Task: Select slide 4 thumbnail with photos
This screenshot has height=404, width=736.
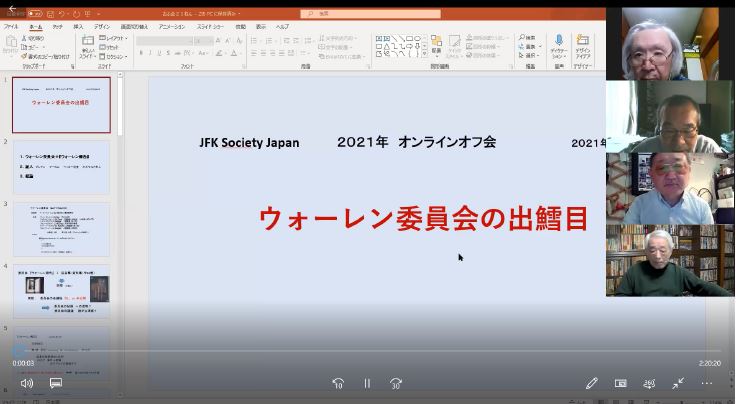Action: (61, 291)
